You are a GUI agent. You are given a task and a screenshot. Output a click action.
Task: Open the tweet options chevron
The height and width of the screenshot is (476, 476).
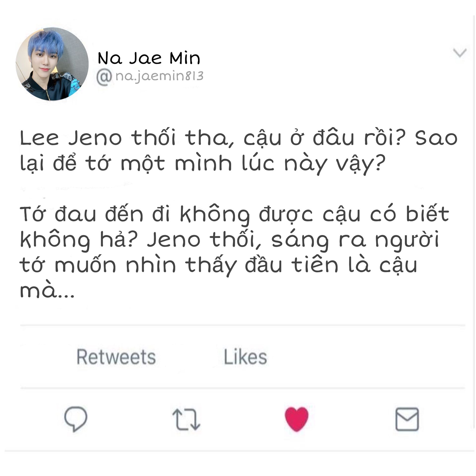tap(460, 53)
